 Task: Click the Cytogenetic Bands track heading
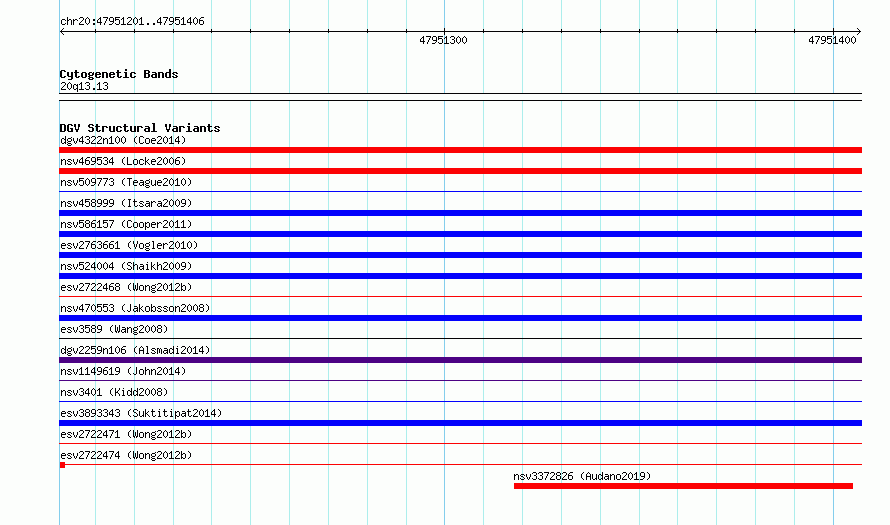(119, 74)
